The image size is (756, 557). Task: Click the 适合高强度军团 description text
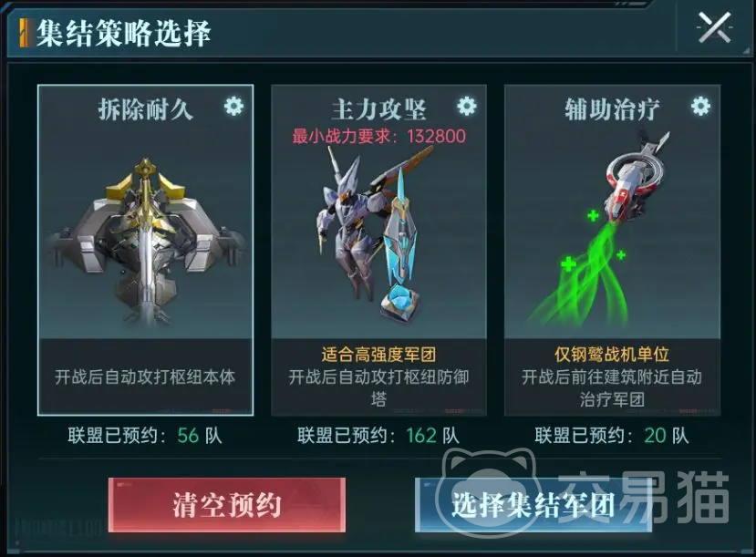[379, 355]
